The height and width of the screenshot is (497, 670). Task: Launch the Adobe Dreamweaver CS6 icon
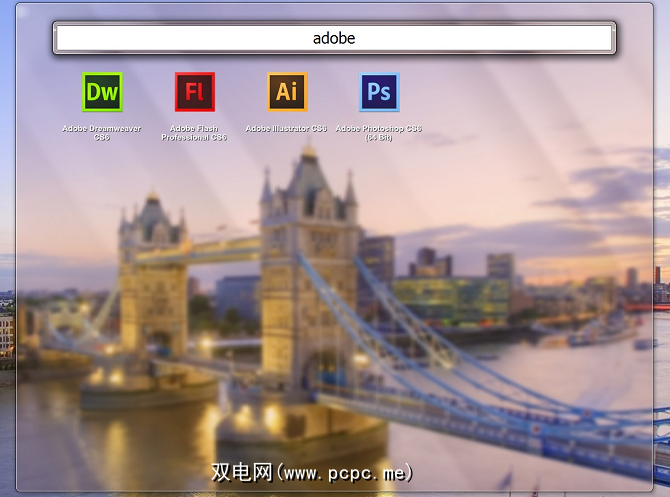click(x=102, y=92)
